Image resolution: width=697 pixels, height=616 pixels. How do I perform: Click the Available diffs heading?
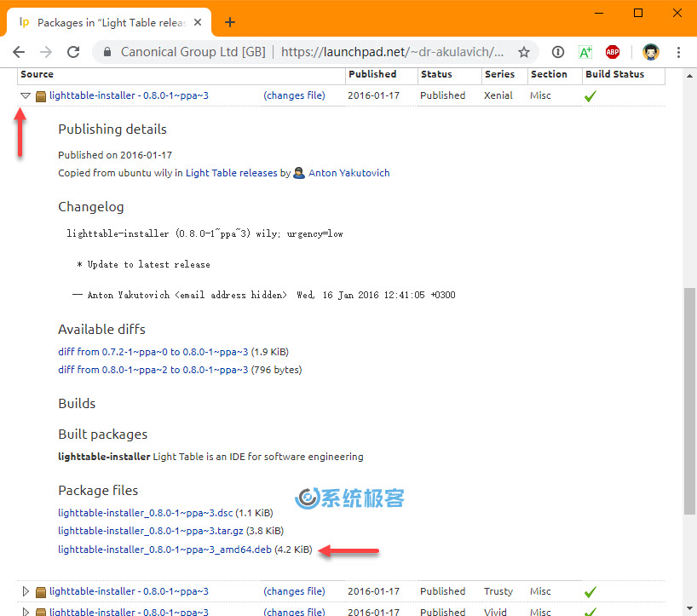tap(101, 330)
